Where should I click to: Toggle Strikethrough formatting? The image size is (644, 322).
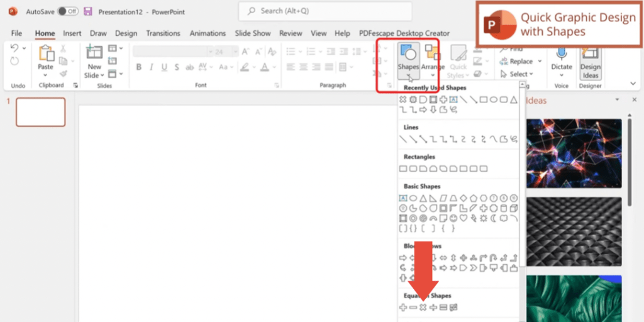click(x=189, y=67)
